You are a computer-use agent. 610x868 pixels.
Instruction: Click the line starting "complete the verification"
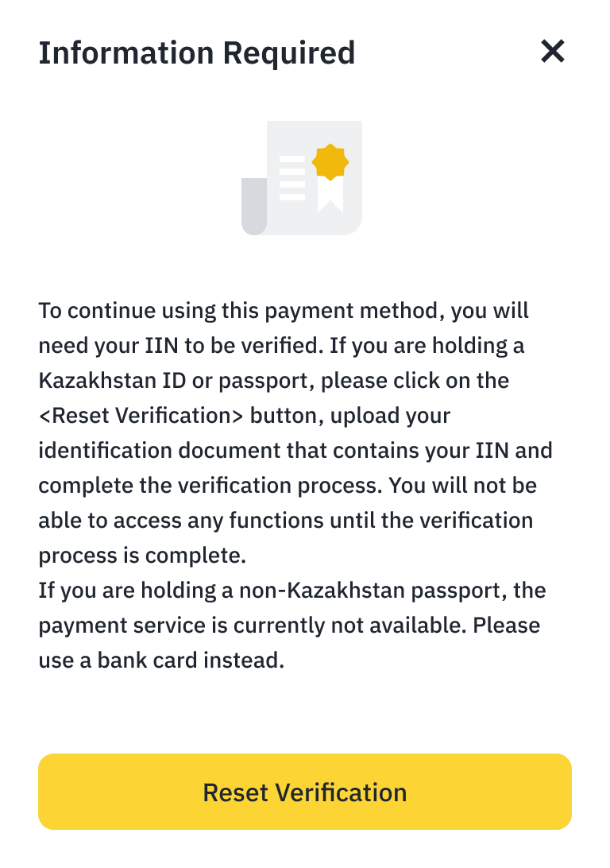[x=287, y=485]
